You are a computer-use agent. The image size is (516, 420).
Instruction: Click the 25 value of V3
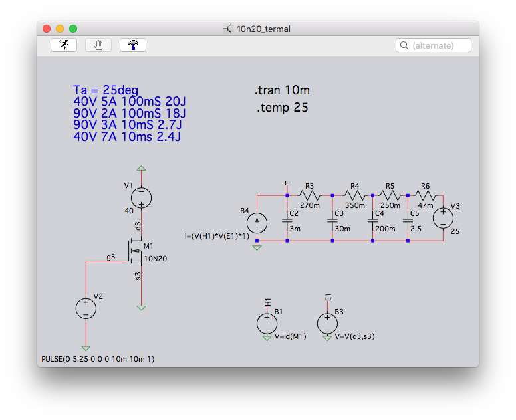pos(455,231)
